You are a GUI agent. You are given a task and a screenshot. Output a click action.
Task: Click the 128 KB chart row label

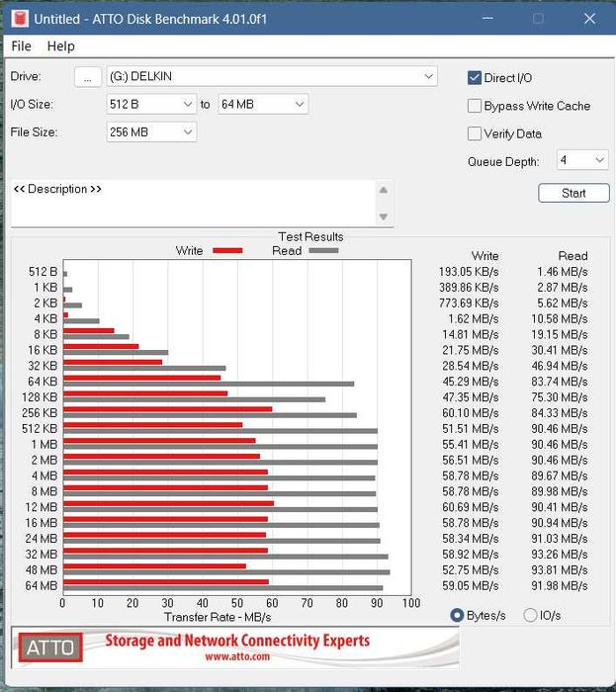(40, 397)
